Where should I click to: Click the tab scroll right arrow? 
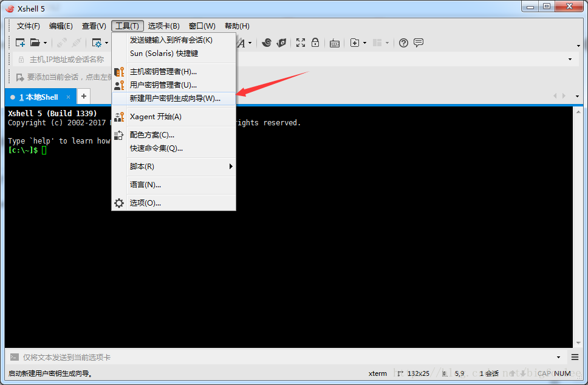pos(564,96)
